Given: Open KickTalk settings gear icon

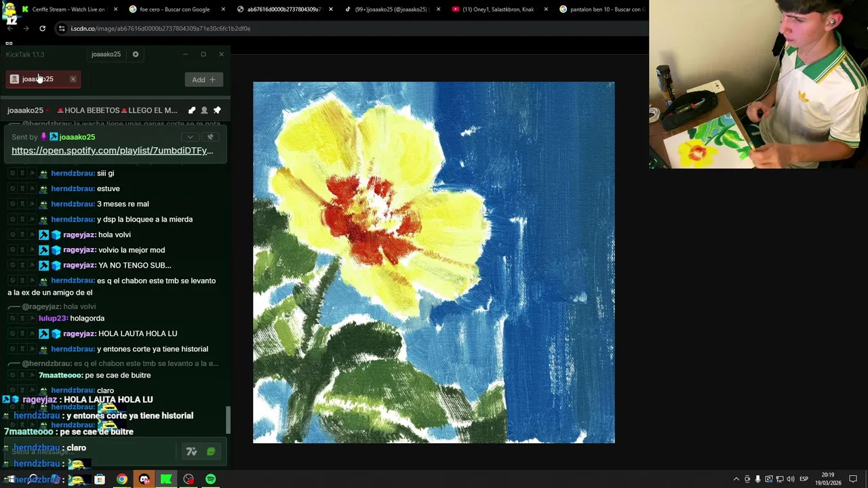Looking at the screenshot, I should tap(136, 54).
